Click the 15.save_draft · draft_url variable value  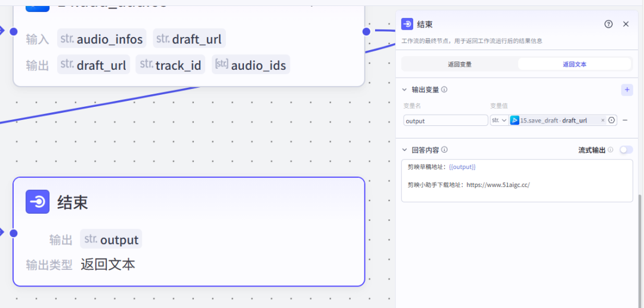553,121
